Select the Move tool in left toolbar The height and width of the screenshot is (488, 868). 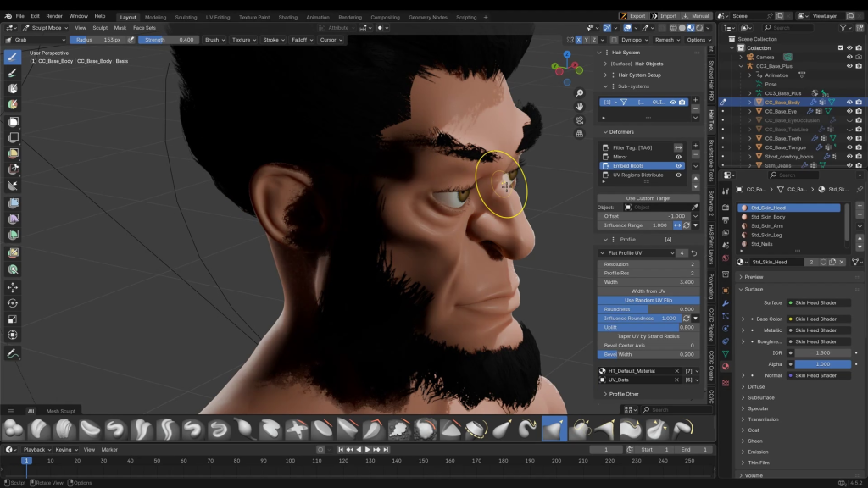pyautogui.click(x=13, y=287)
